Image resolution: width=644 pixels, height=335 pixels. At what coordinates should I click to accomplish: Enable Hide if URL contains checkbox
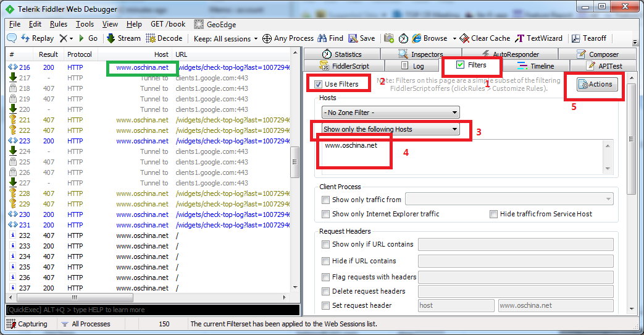click(x=325, y=261)
